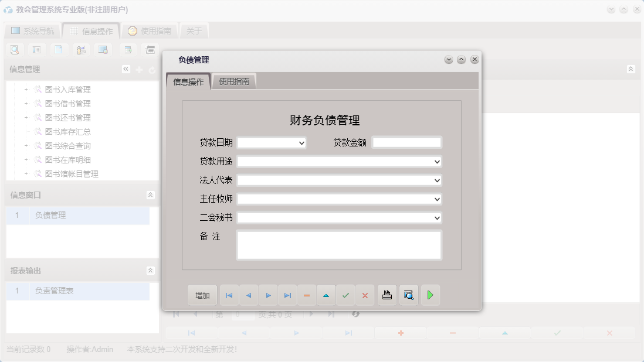The height and width of the screenshot is (362, 644).
Task: Switch to the 使用指南 tab in dialog
Action: click(x=234, y=81)
